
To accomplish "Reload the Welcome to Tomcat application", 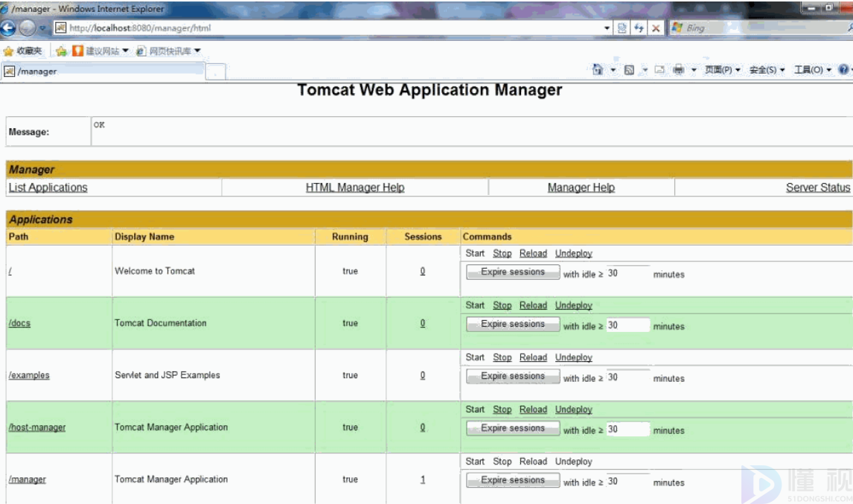I will 533,253.
